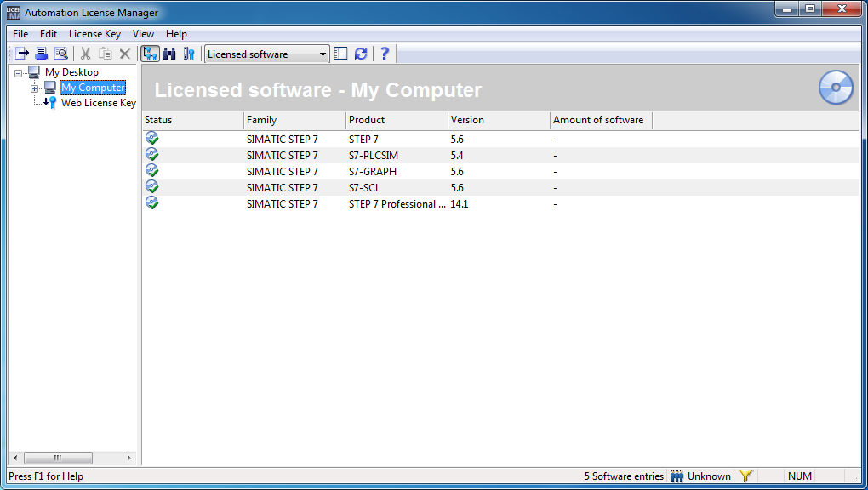Click SIMATIC STEP 7 family in S7-SCL row
Viewport: 868px width, 490px height.
tap(283, 188)
